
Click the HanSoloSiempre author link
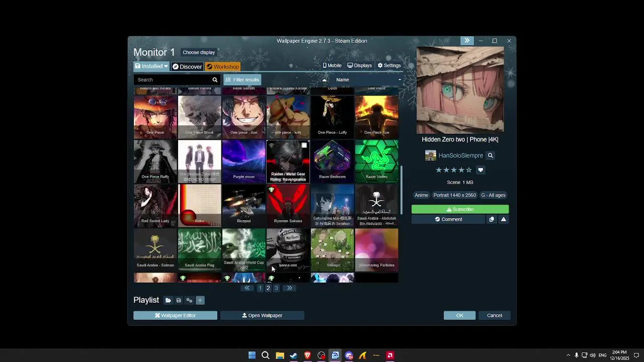(x=460, y=155)
